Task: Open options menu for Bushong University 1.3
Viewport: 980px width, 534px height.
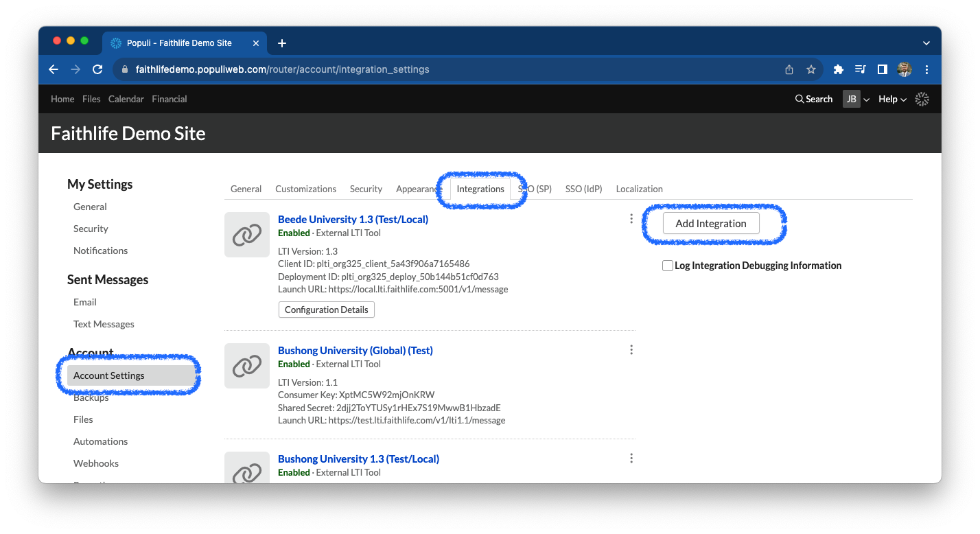Action: click(x=631, y=458)
